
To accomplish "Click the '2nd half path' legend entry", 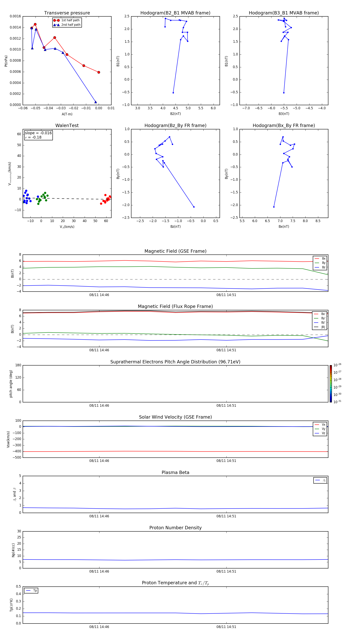I will [67, 25].
